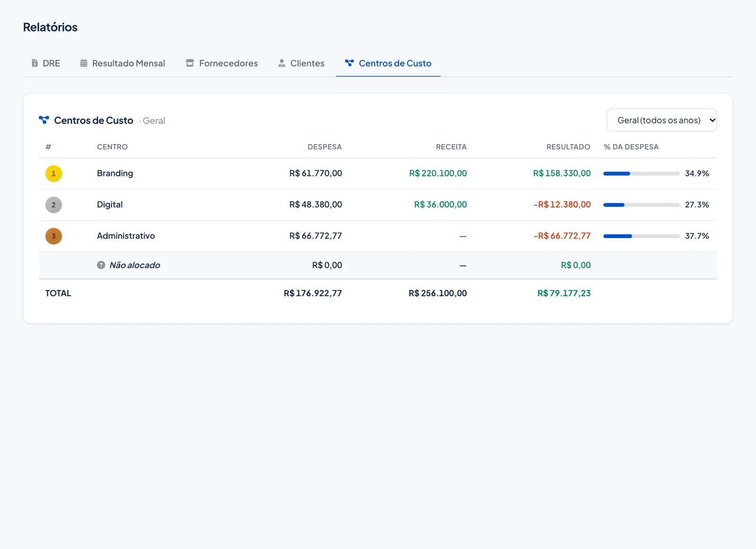The width and height of the screenshot is (756, 549).
Task: Click the Administrativo cost center name
Action: (x=126, y=236)
